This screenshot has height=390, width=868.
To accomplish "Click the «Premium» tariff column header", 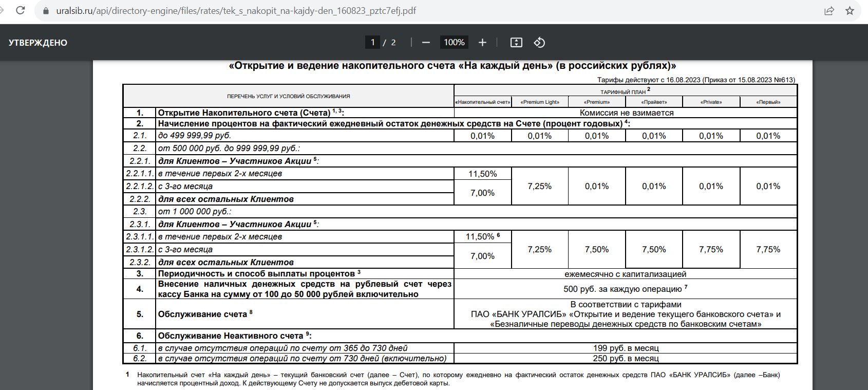I will click(597, 102).
